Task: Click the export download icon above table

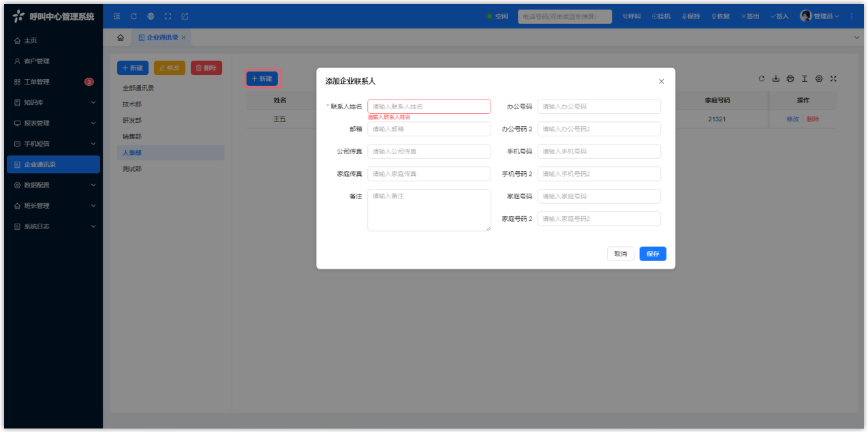Action: point(776,78)
